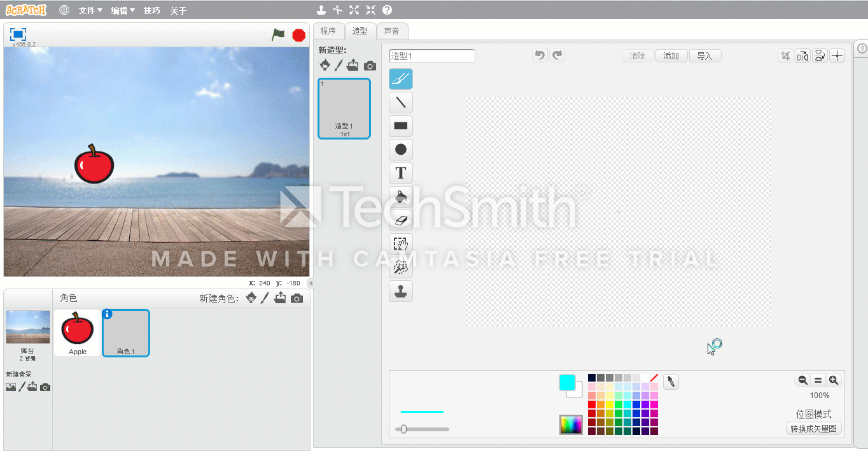
Task: Choose the grow sprite tool
Action: 354,10
